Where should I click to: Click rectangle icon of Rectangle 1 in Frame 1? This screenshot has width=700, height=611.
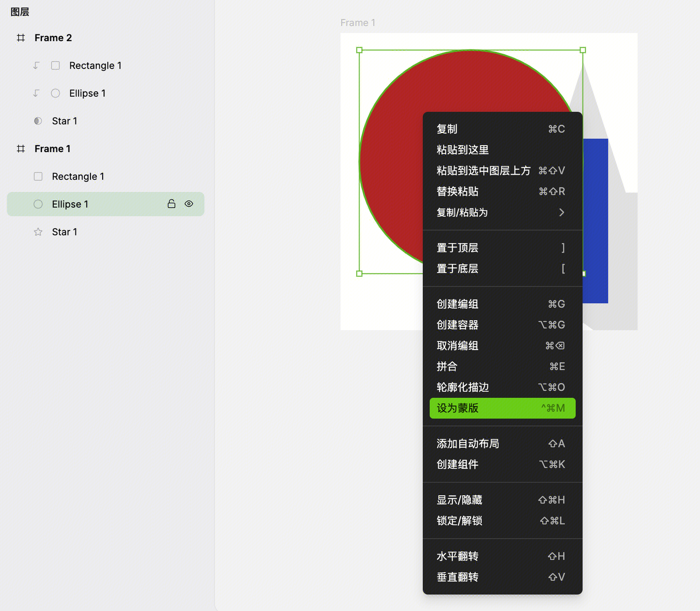pos(38,176)
